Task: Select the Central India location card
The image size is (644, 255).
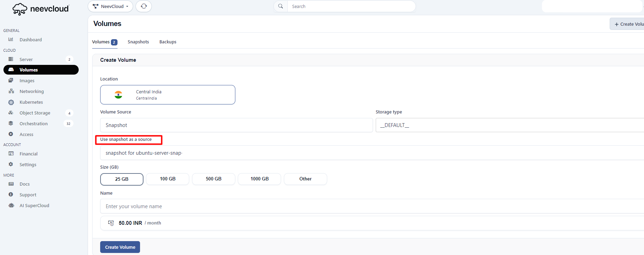Action: (x=168, y=95)
